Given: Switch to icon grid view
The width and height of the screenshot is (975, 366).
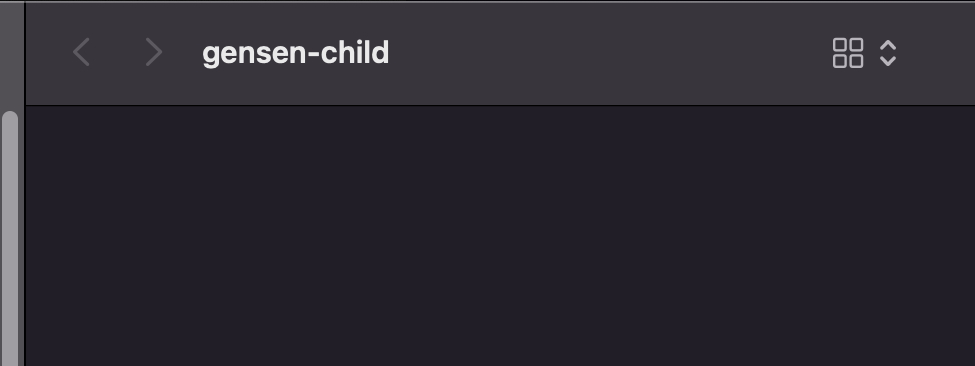Looking at the screenshot, I should click(848, 53).
